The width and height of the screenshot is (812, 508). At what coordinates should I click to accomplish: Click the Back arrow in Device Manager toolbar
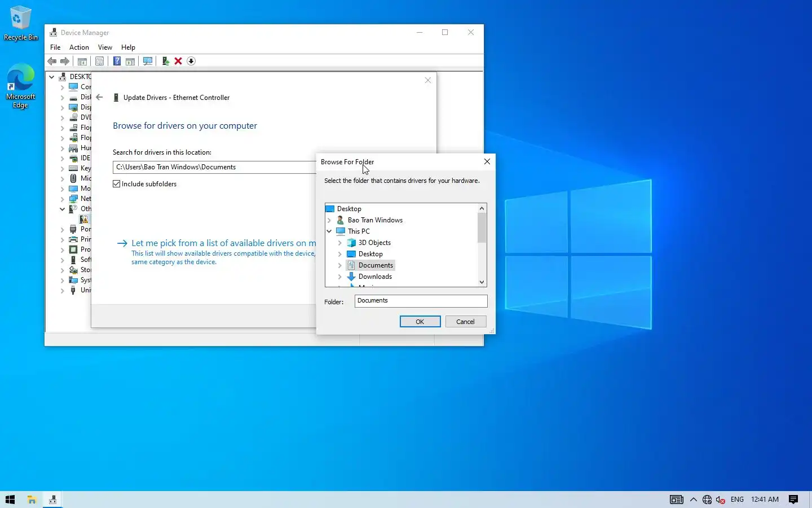(x=52, y=61)
